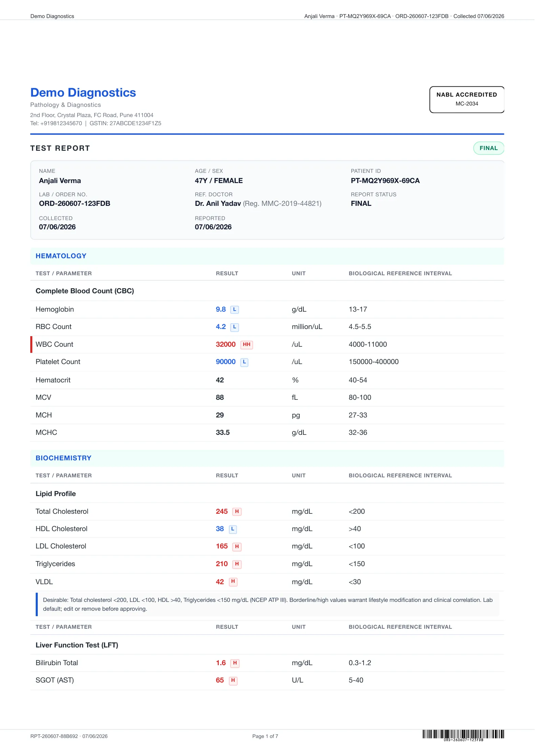535x756 pixels.
Task: Click the reported date 07/06/2026
Action: [213, 227]
